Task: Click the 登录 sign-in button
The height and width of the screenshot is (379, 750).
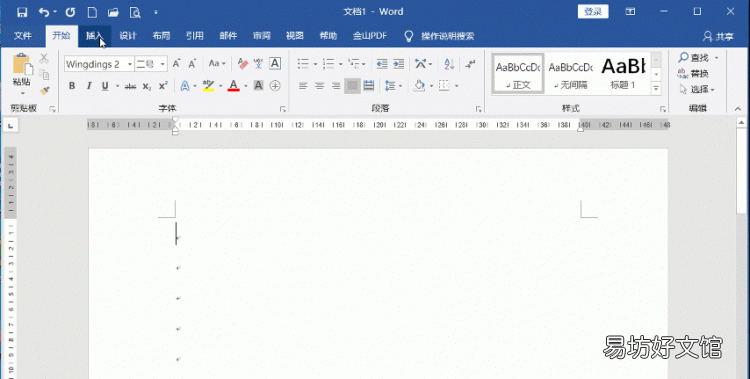Action: pos(593,11)
